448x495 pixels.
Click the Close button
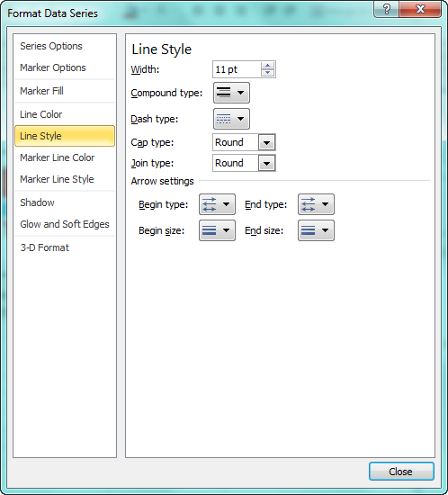point(401,472)
